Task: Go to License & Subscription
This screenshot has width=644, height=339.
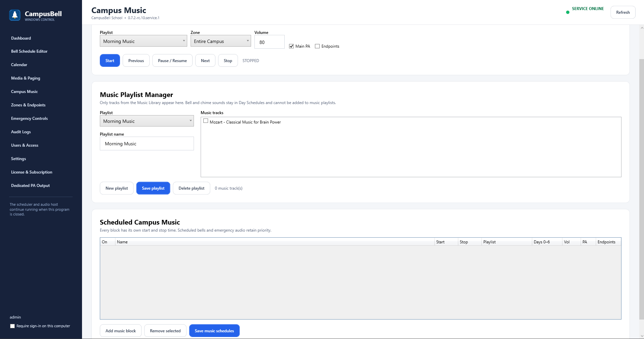Action: 32,172
